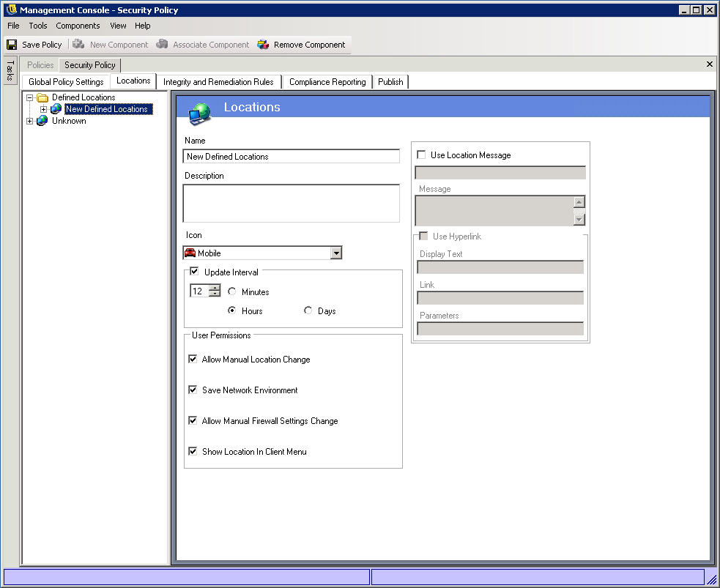Select New Defined Locations tree item
720x588 pixels.
(108, 109)
